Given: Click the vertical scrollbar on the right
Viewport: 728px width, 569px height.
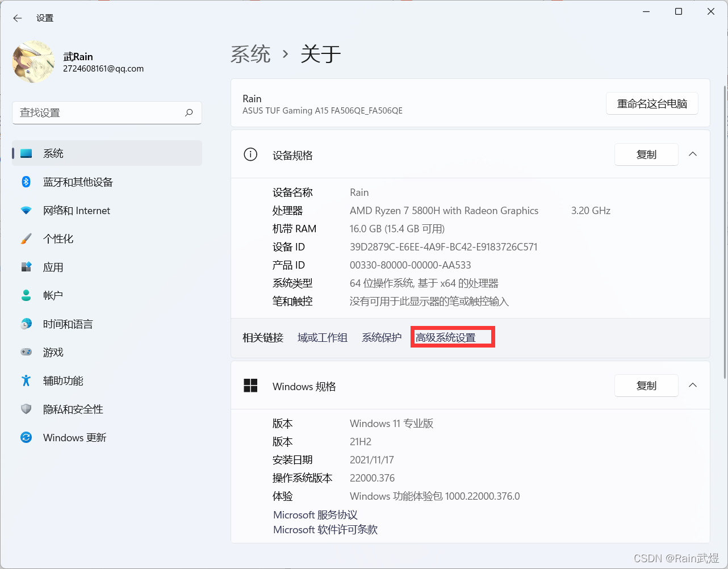Looking at the screenshot, I should (725, 232).
